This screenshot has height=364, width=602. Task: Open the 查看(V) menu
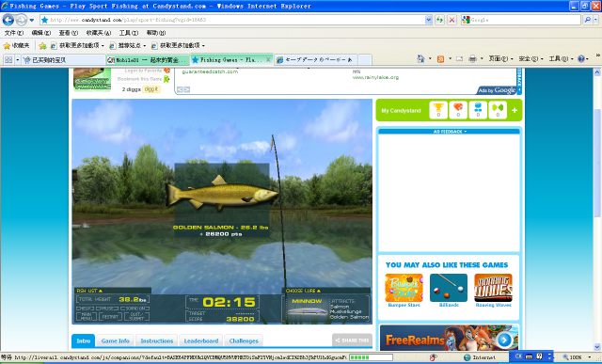(x=69, y=33)
